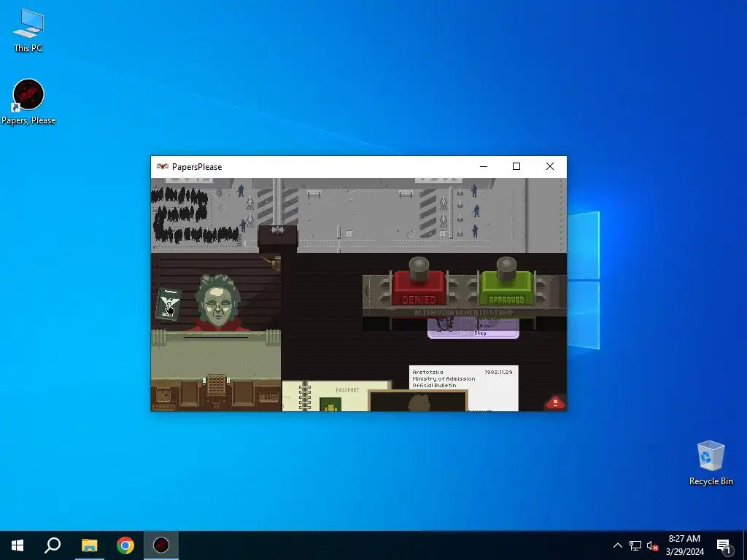Click the loudspeaker horn on the booth
This screenshot has height=560, width=747.
[271, 262]
